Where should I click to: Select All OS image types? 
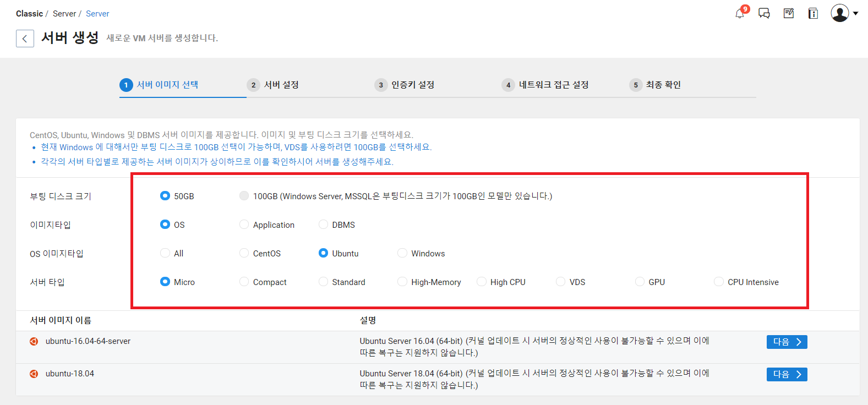(x=165, y=253)
